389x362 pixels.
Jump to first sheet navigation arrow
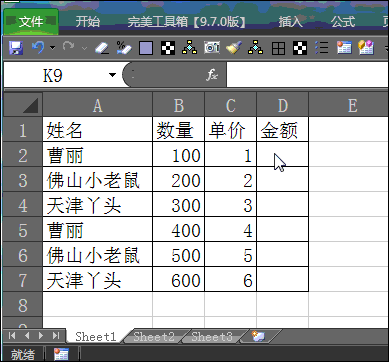[x=12, y=335]
